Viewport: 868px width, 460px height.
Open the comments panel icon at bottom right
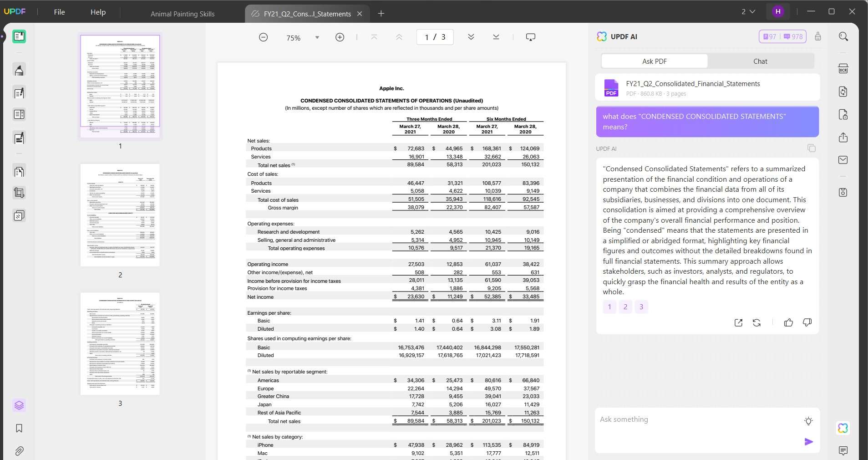click(x=843, y=451)
